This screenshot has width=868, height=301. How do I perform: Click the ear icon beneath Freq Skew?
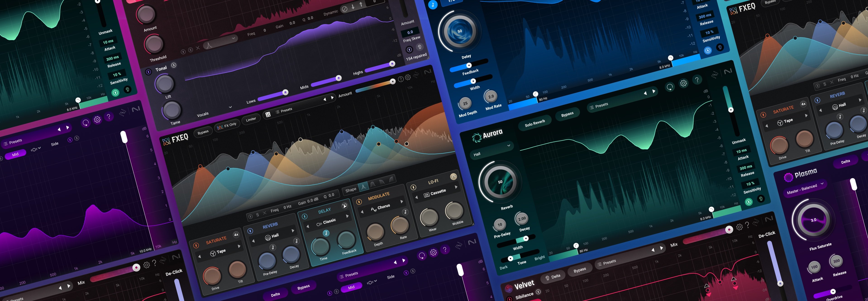420,47
